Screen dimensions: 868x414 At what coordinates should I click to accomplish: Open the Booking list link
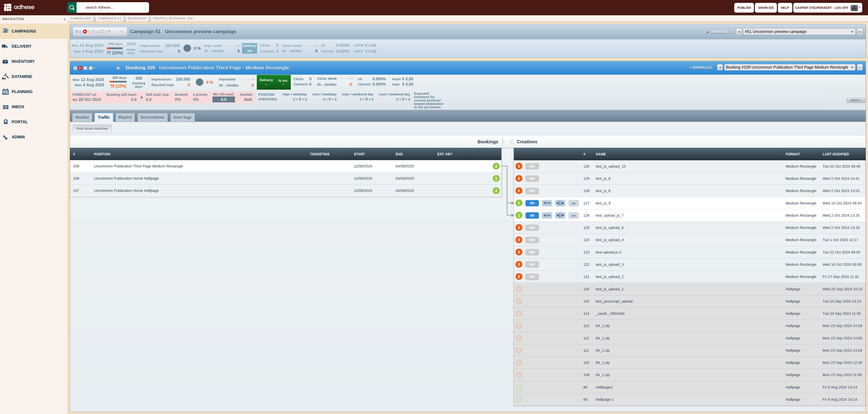(702, 67)
